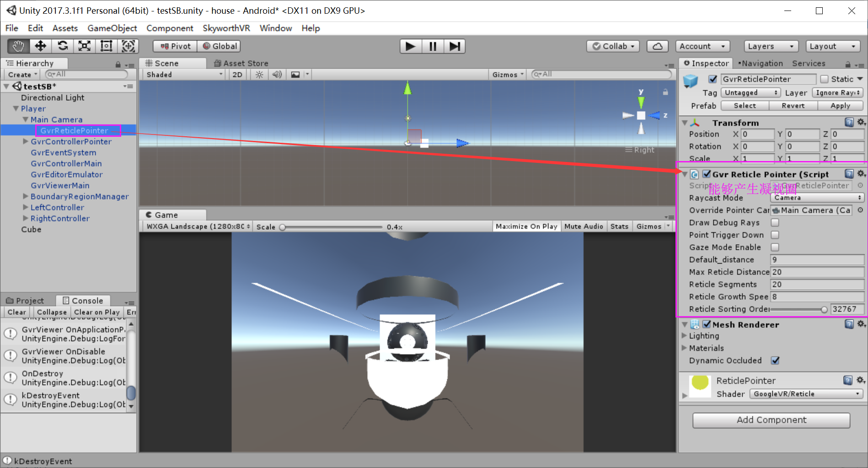This screenshot has height=468, width=868.
Task: Pause play mode with the pause icon
Action: click(432, 46)
